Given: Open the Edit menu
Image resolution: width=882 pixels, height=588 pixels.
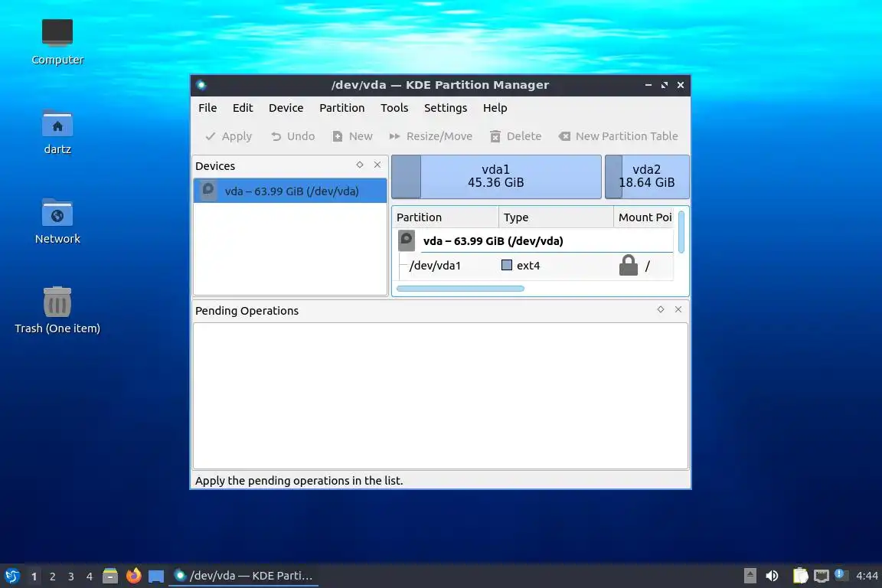Looking at the screenshot, I should 243,107.
